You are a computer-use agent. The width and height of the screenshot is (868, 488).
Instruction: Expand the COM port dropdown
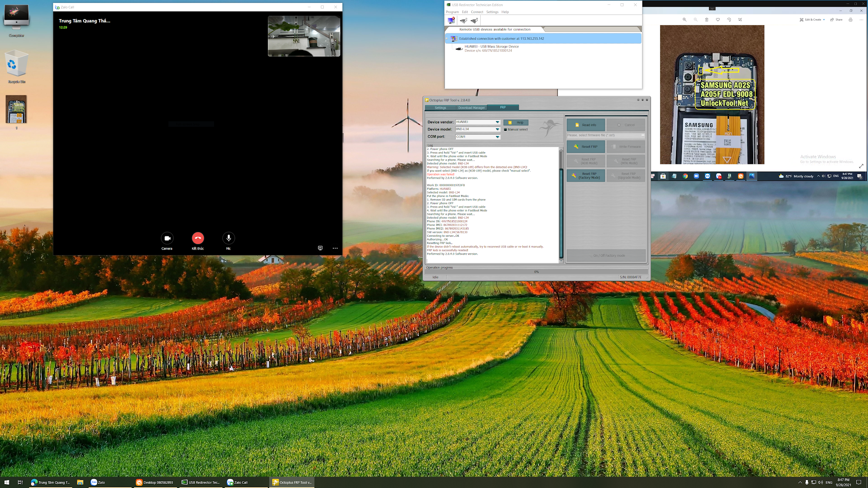click(x=497, y=137)
